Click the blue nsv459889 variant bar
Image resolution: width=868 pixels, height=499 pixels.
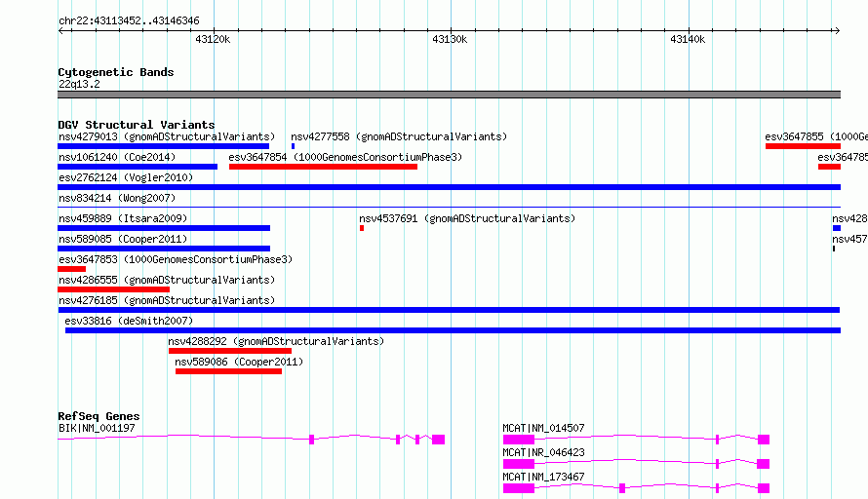[x=164, y=228]
